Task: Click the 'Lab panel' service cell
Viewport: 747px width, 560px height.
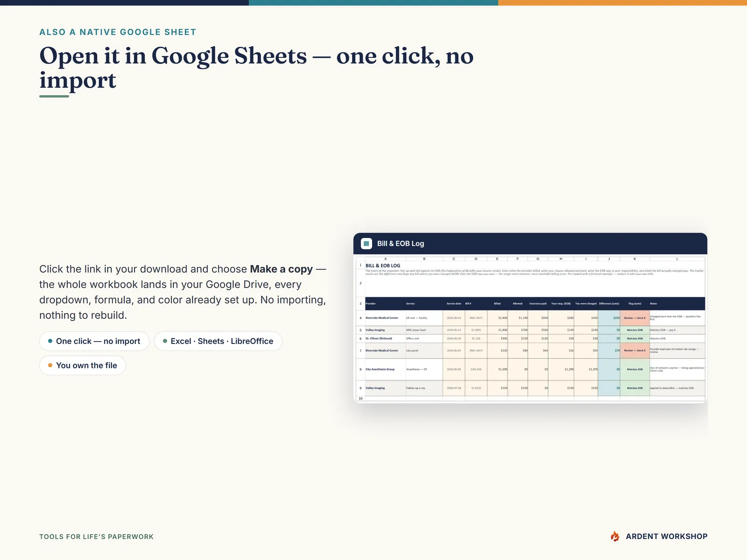Action: (424, 350)
